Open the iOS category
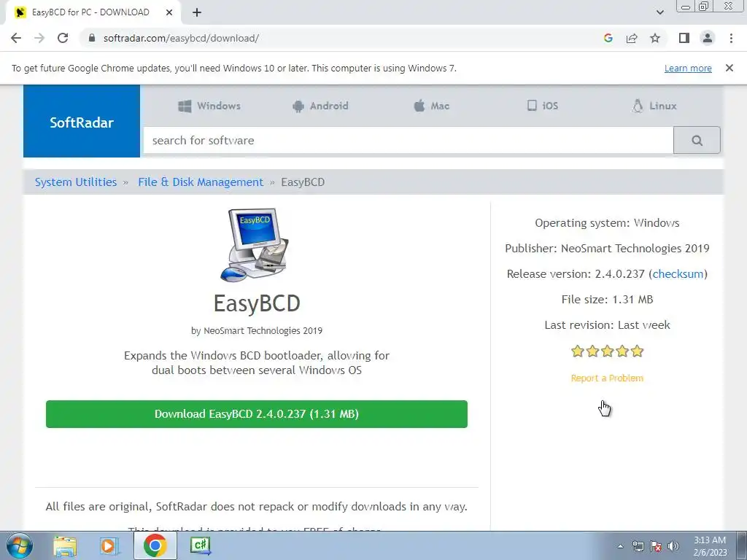This screenshot has height=560, width=747. (x=542, y=106)
